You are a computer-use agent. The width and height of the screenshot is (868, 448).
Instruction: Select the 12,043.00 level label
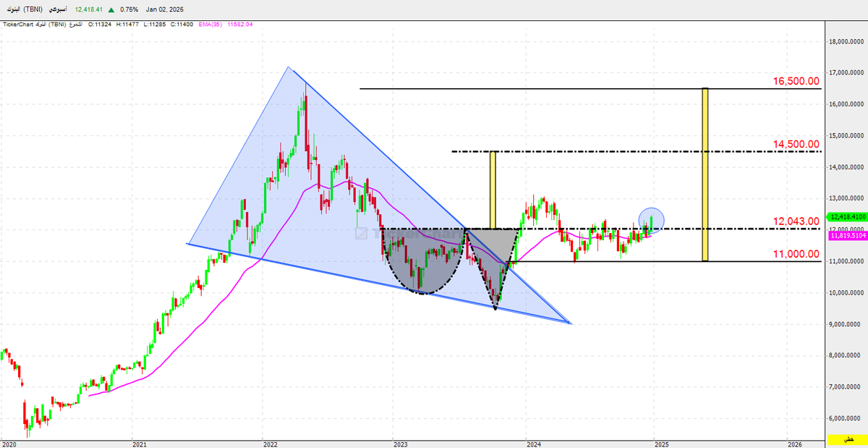click(x=796, y=221)
